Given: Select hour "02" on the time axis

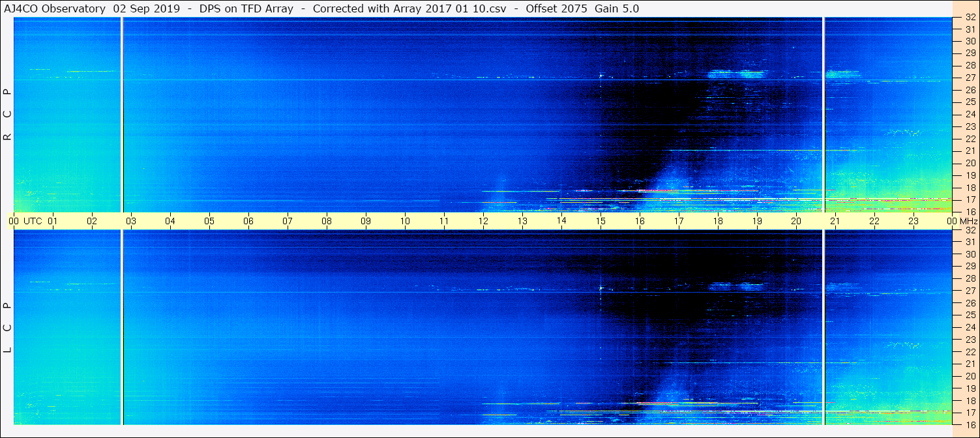Looking at the screenshot, I should (92, 221).
